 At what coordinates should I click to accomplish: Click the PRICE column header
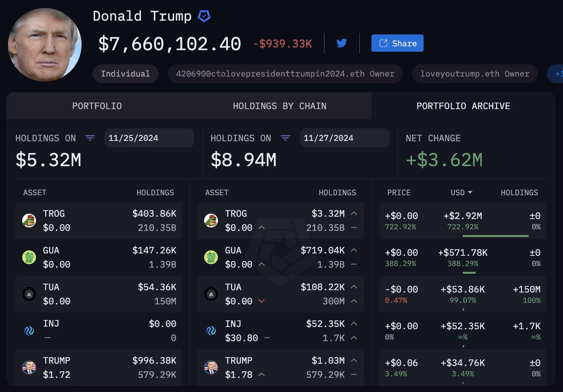tap(399, 193)
